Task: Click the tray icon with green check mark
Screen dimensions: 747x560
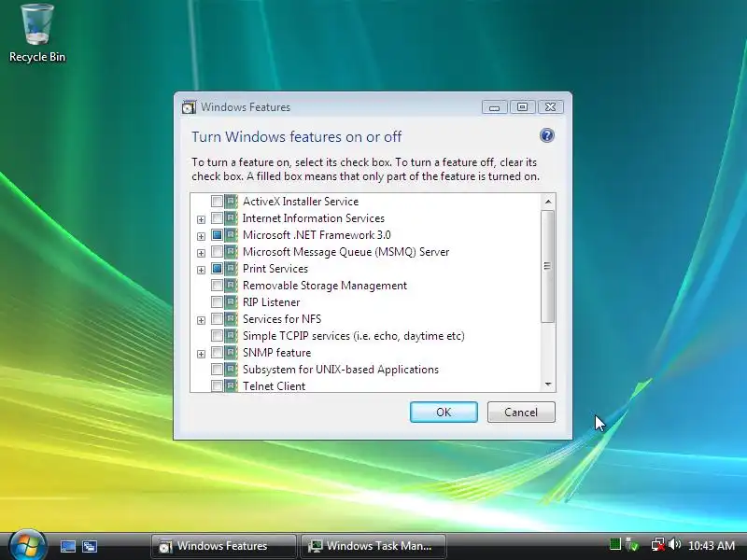Action: pos(632,544)
